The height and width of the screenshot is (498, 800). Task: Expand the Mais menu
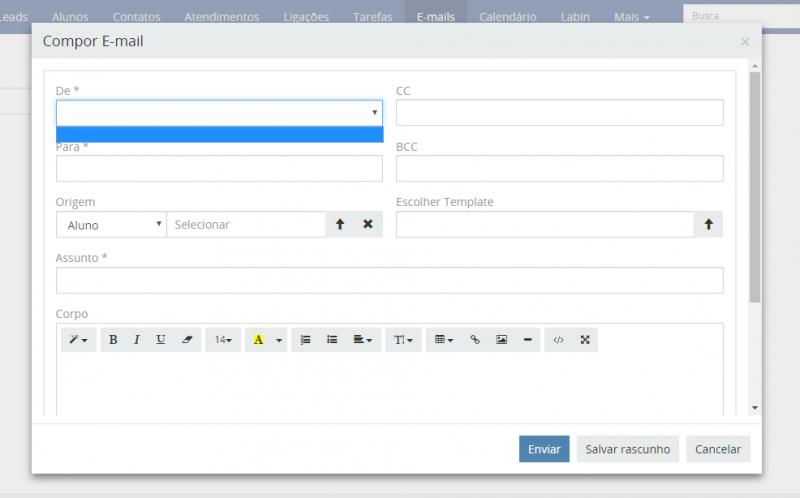tap(632, 17)
